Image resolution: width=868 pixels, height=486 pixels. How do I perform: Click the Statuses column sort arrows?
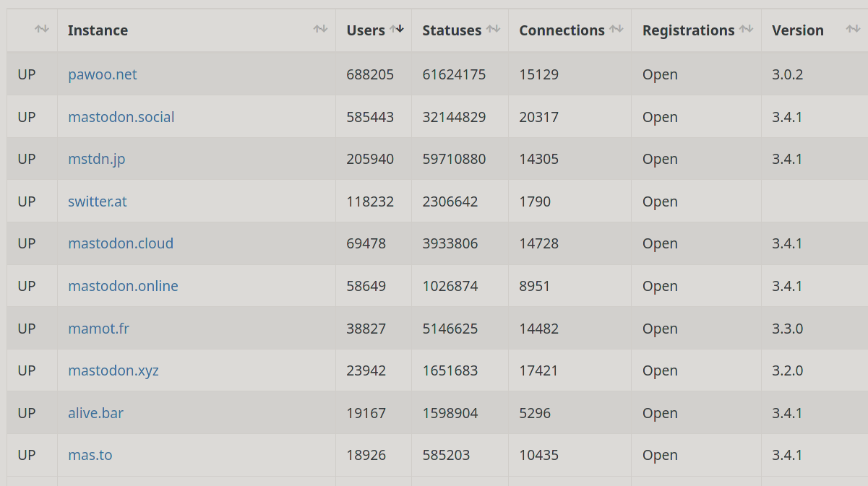(493, 29)
